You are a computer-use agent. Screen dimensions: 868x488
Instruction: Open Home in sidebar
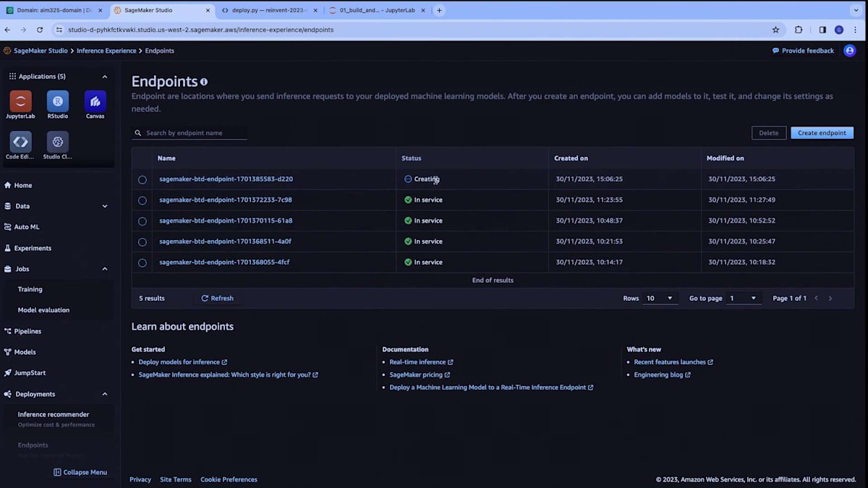point(22,185)
